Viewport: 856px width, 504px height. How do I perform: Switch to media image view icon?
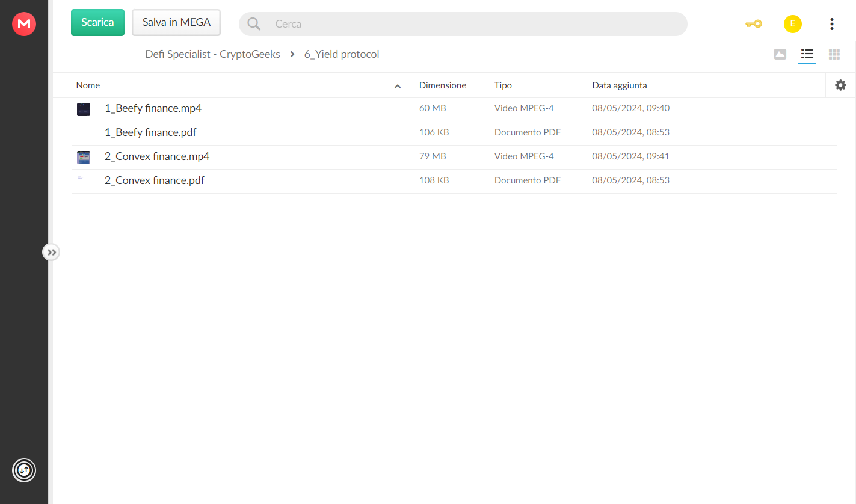(x=780, y=54)
